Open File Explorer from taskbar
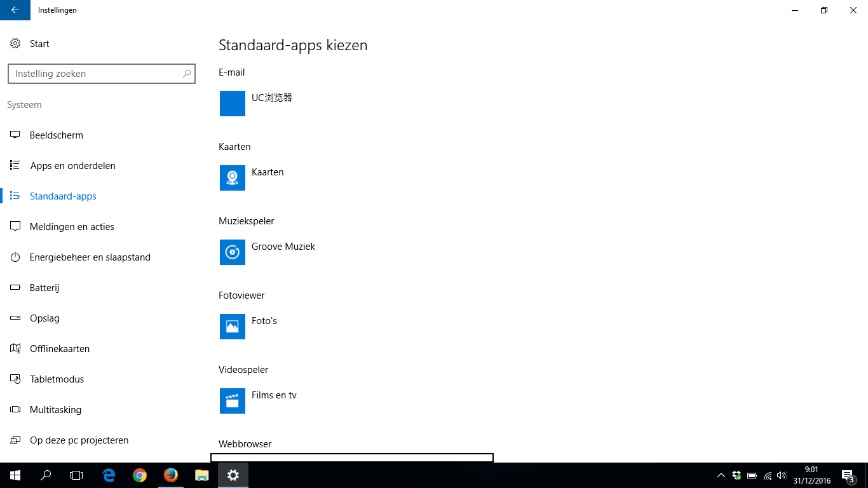The image size is (868, 488). [x=201, y=475]
